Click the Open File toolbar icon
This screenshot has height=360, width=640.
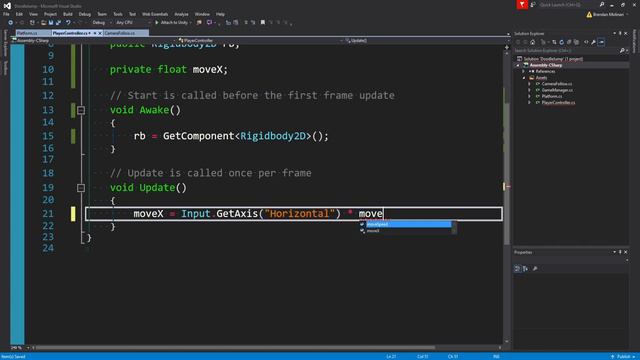coord(44,23)
